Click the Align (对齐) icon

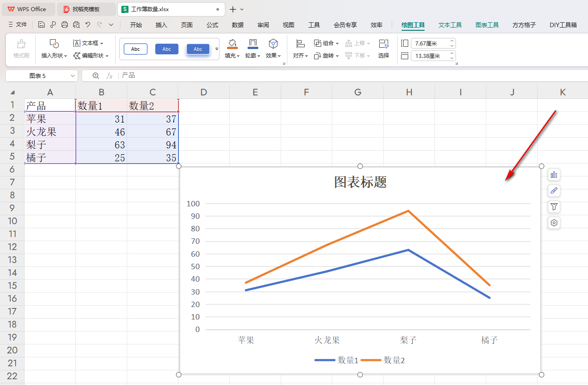coord(300,44)
